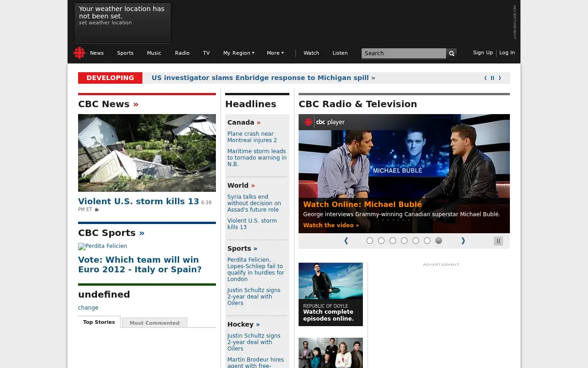Switch to the Most Commented tab
Screen dimensions: 588x368
pos(154,323)
